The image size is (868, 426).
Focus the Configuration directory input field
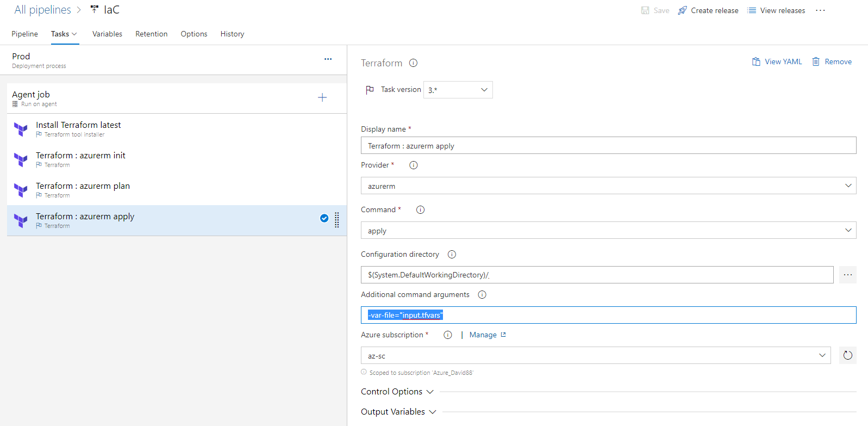point(597,275)
